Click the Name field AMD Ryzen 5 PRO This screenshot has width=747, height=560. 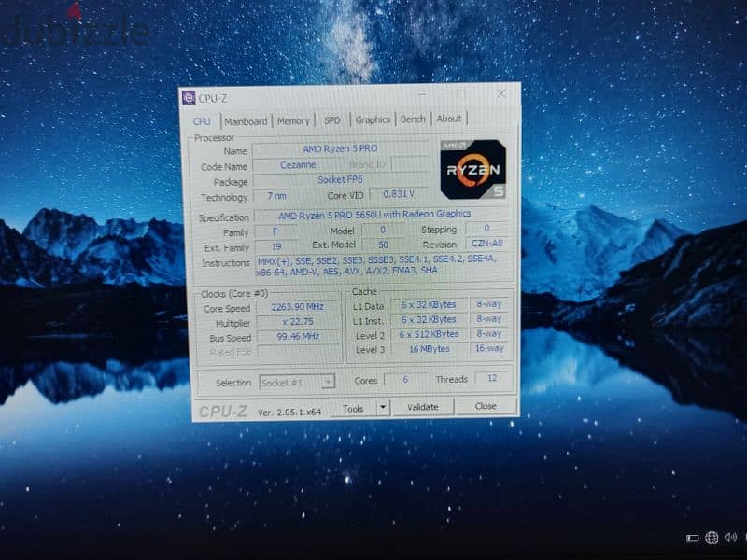point(340,148)
